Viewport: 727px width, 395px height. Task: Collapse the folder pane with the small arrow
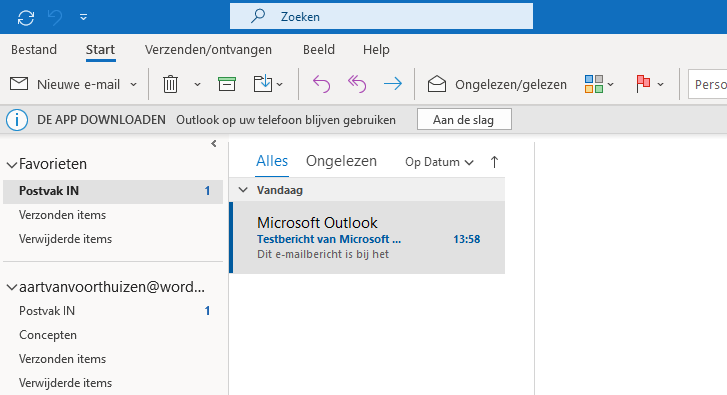coord(214,144)
